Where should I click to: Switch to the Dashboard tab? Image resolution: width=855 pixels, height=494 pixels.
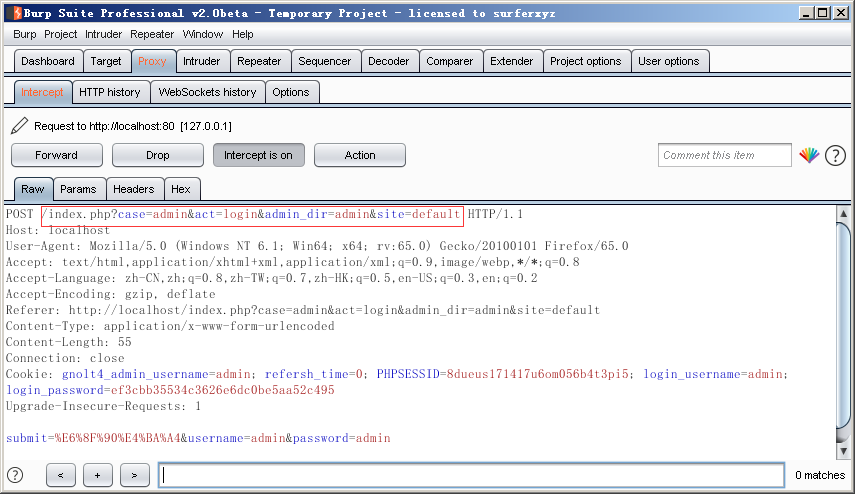48,61
